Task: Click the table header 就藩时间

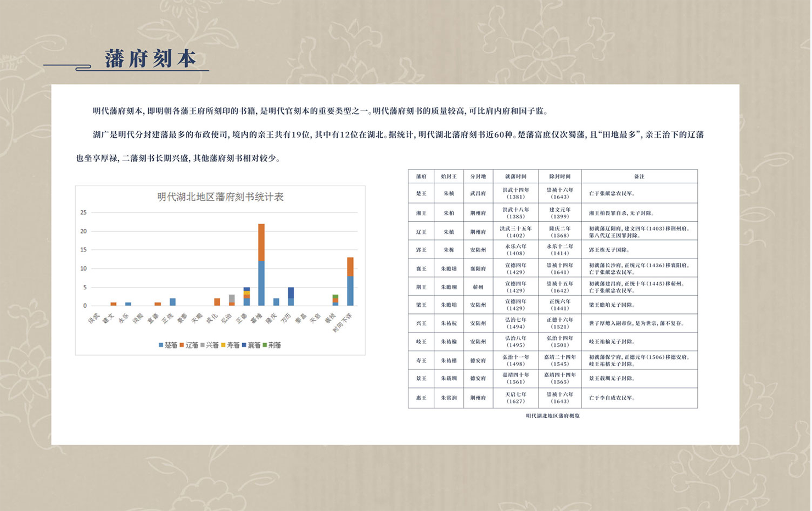Action: (516, 176)
